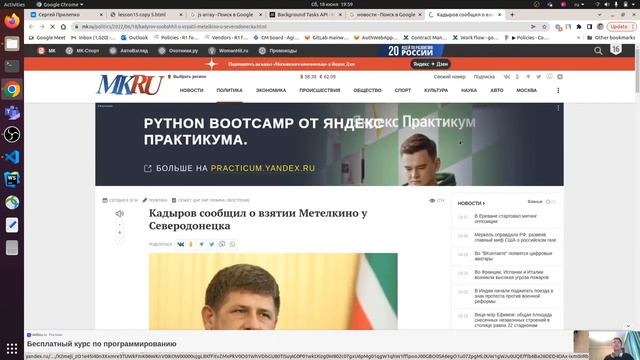Screen dimensions: 640x360
Task: Click the address bar URL
Action: tap(174, 27)
